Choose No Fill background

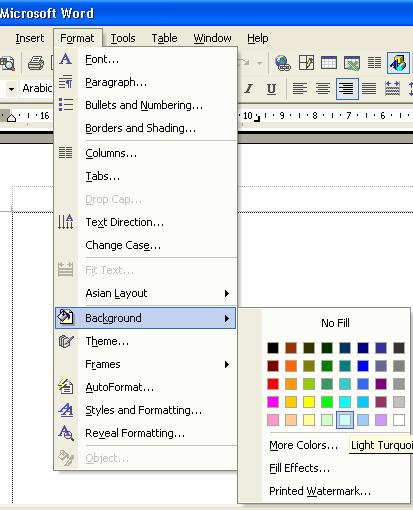(335, 323)
